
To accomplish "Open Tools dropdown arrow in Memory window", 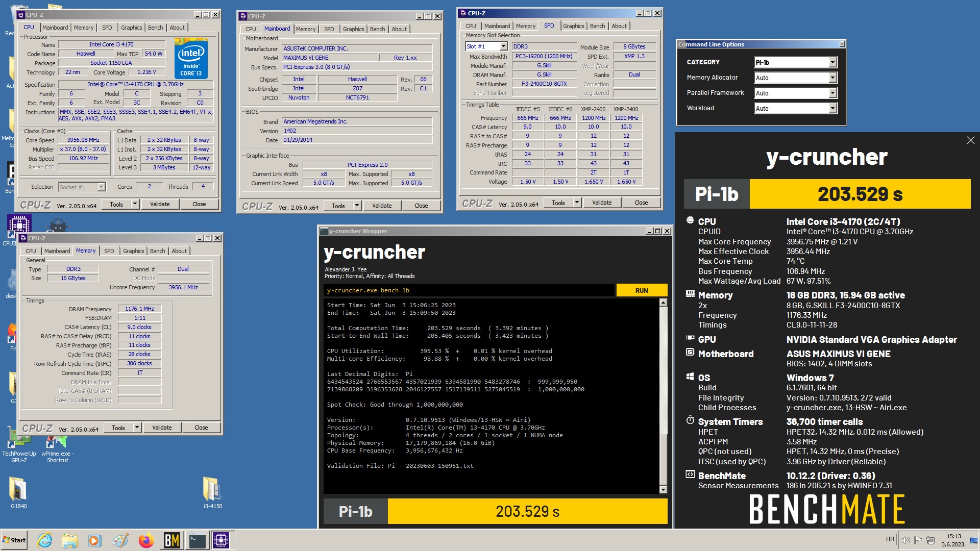I will pos(137,428).
